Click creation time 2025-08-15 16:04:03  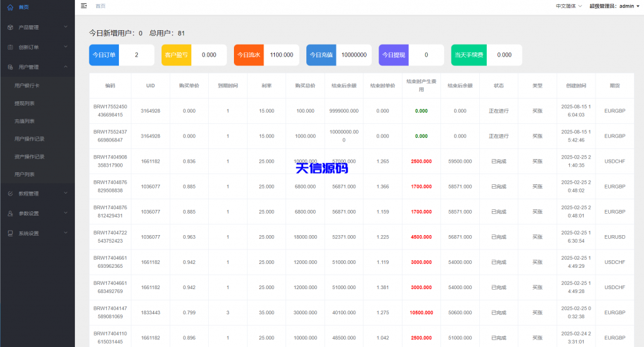576,111
